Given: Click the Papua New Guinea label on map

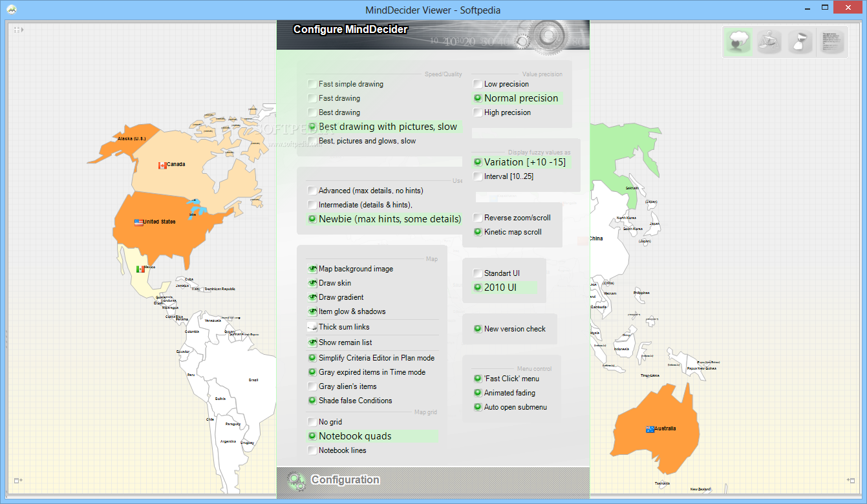Looking at the screenshot, I should coord(701,368).
